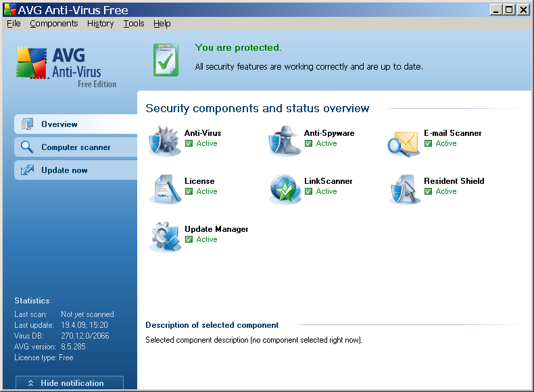Click the Computer scanner magnifier icon
Viewport: 534px width, 392px height.
(x=27, y=147)
